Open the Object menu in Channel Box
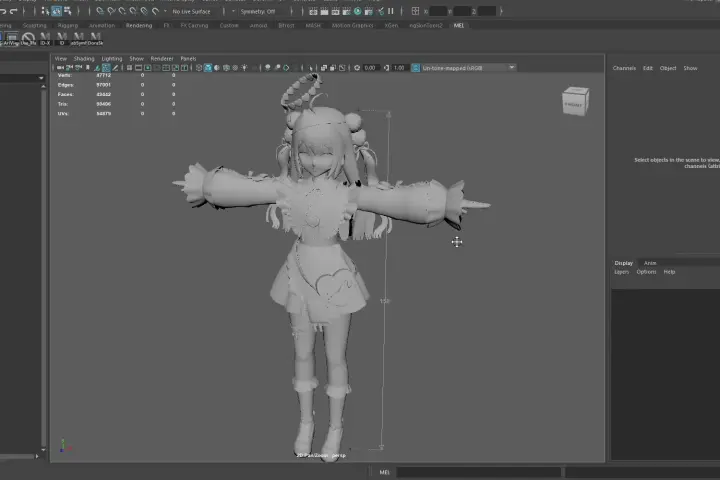The width and height of the screenshot is (720, 480). pos(668,68)
